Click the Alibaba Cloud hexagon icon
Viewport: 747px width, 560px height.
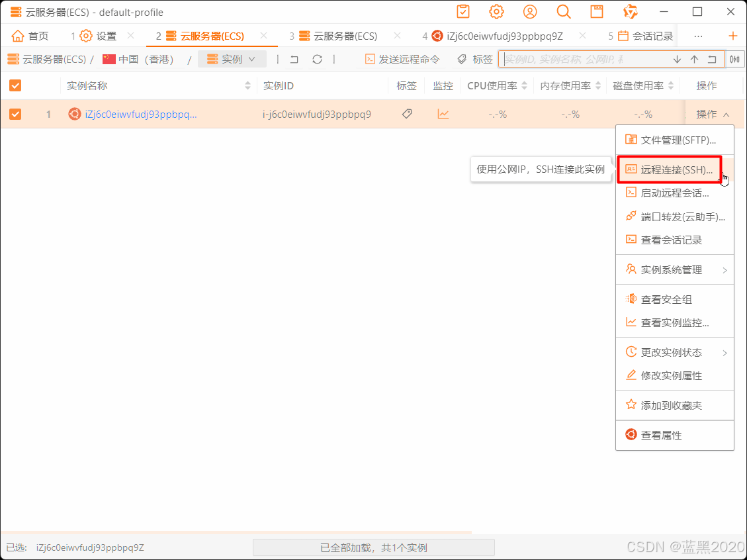631,12
